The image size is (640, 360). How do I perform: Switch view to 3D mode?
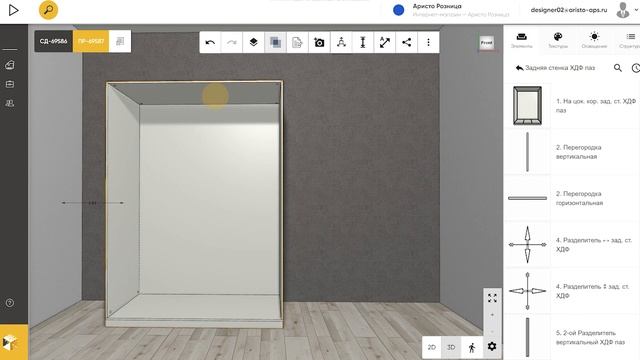click(x=451, y=347)
